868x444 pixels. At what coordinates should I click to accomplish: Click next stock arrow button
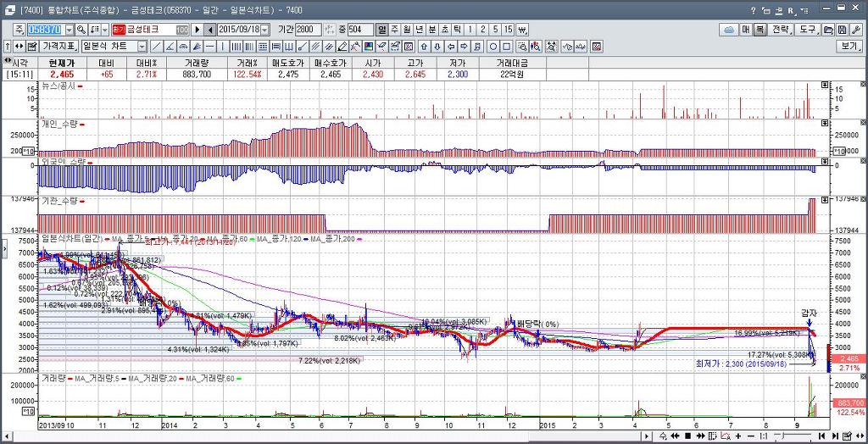197,30
